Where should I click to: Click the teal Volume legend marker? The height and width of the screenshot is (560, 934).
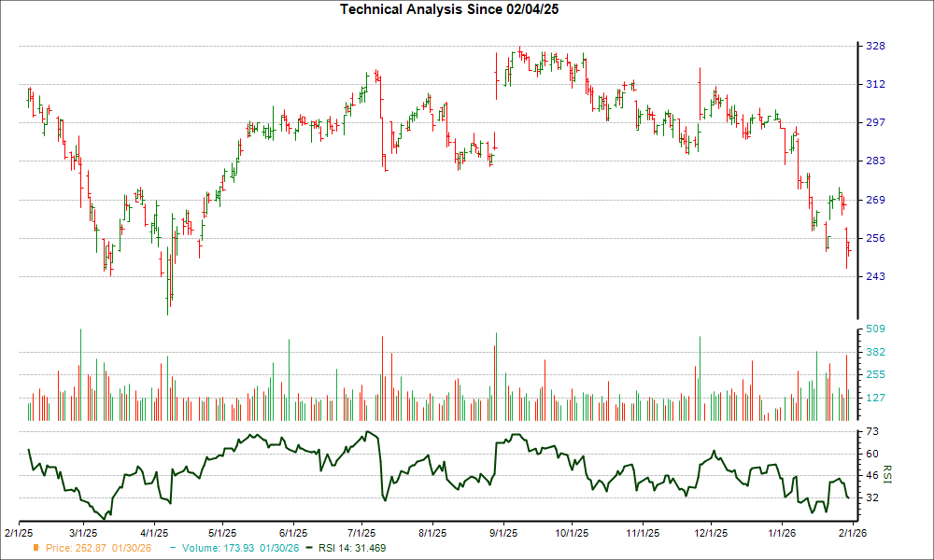click(173, 549)
